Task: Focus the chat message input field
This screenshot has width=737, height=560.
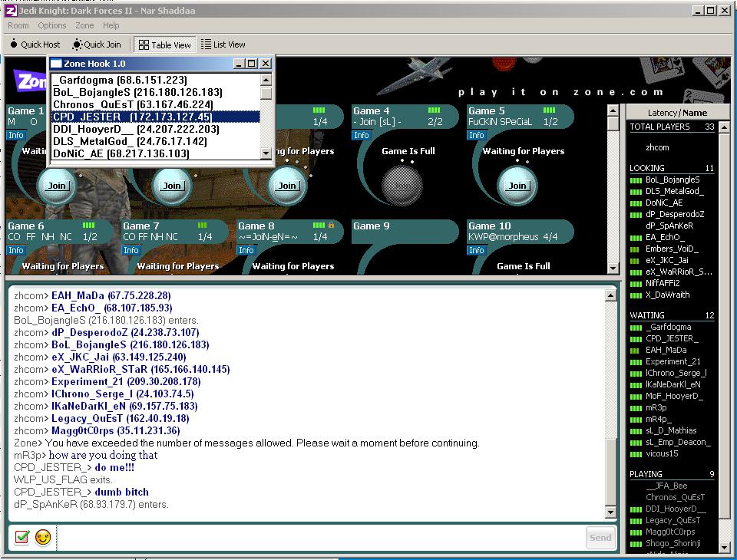Action: pyautogui.click(x=321, y=538)
